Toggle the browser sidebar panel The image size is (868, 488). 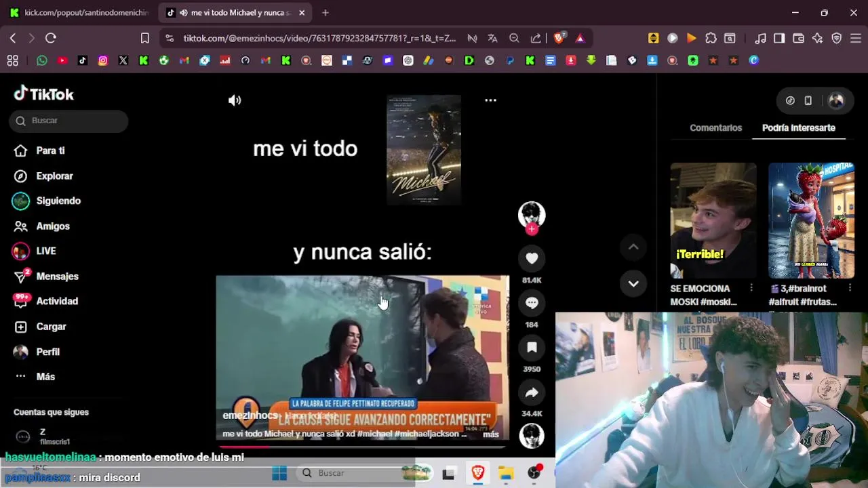coord(779,38)
